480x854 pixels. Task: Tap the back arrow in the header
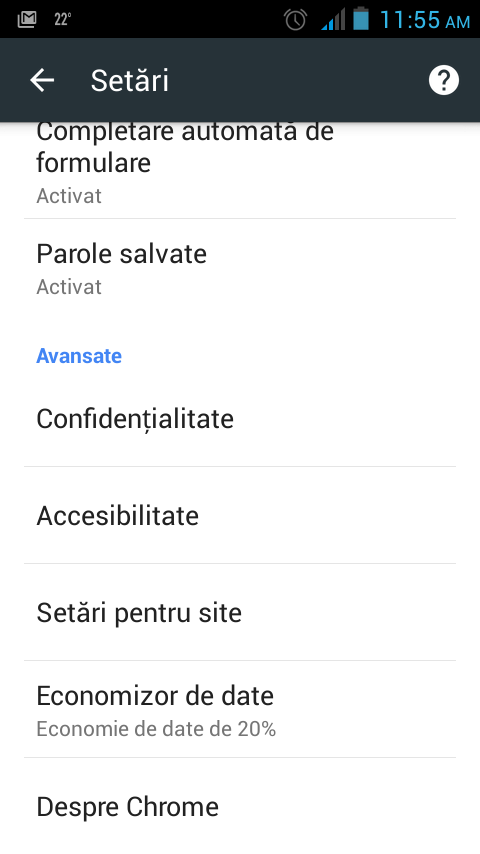(42, 80)
